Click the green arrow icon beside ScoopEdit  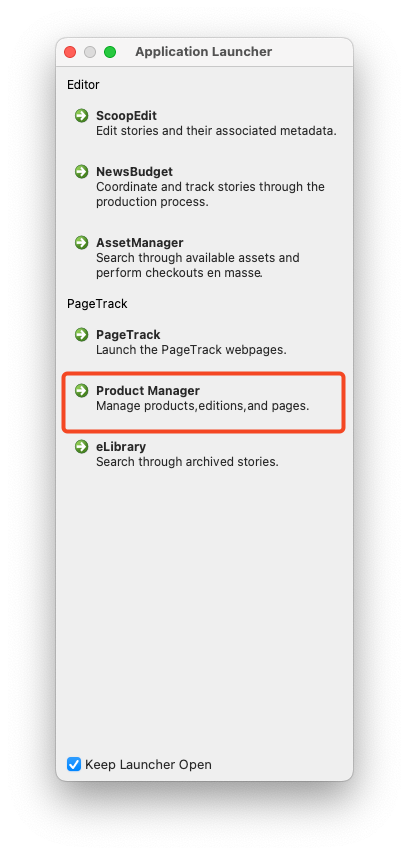click(x=81, y=116)
